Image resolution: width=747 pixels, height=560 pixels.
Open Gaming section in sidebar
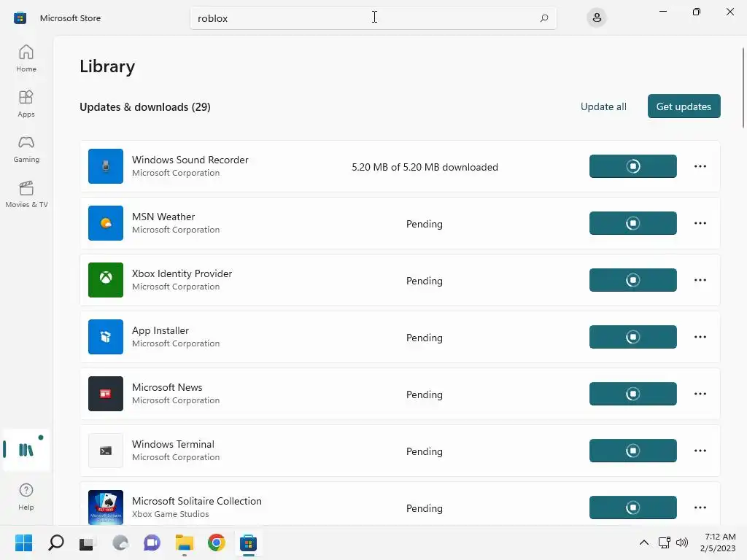point(26,149)
